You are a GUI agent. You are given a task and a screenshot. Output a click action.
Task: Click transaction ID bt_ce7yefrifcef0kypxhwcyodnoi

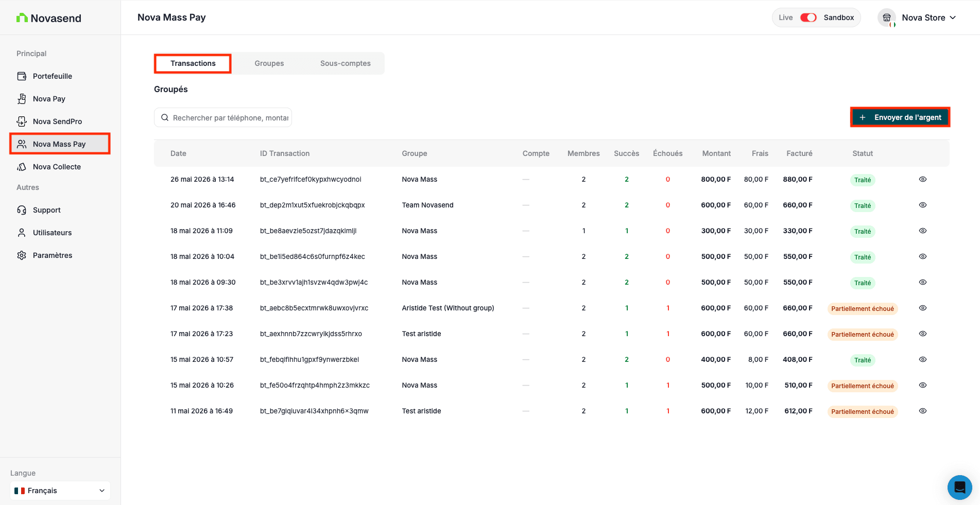pos(311,179)
